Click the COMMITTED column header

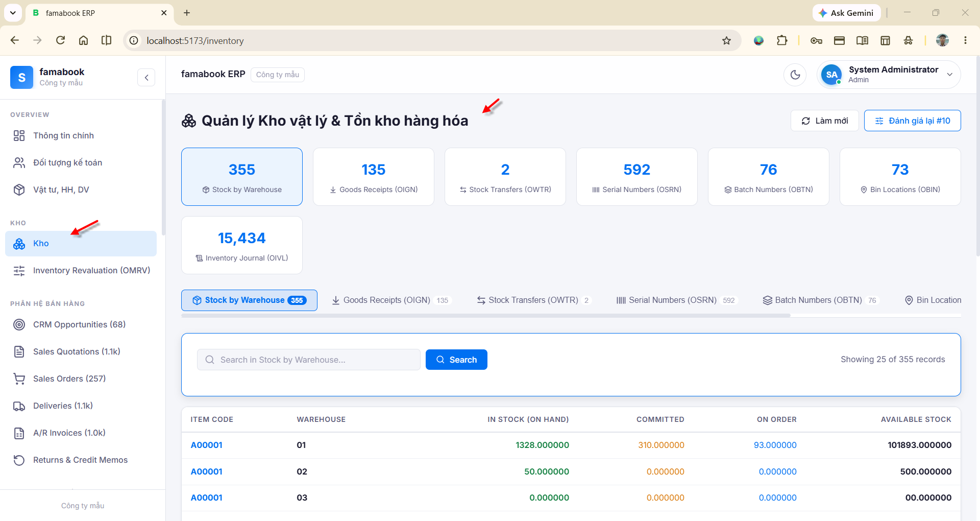(x=660, y=419)
